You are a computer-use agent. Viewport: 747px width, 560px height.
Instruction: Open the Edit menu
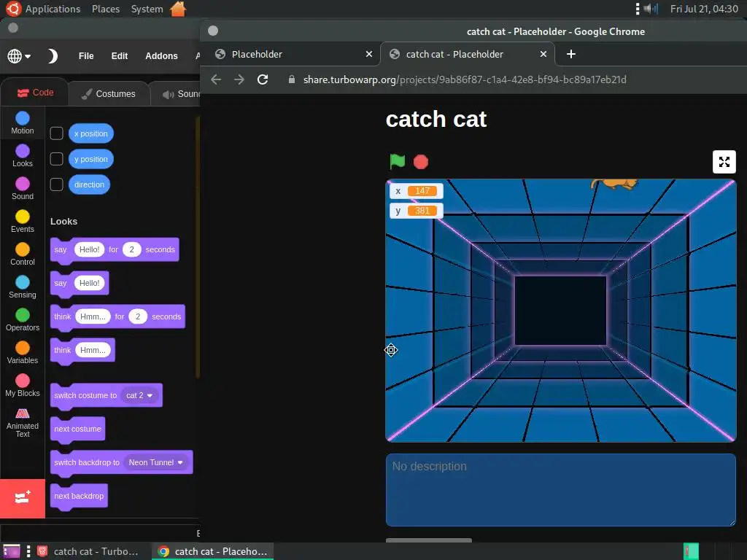coord(120,55)
